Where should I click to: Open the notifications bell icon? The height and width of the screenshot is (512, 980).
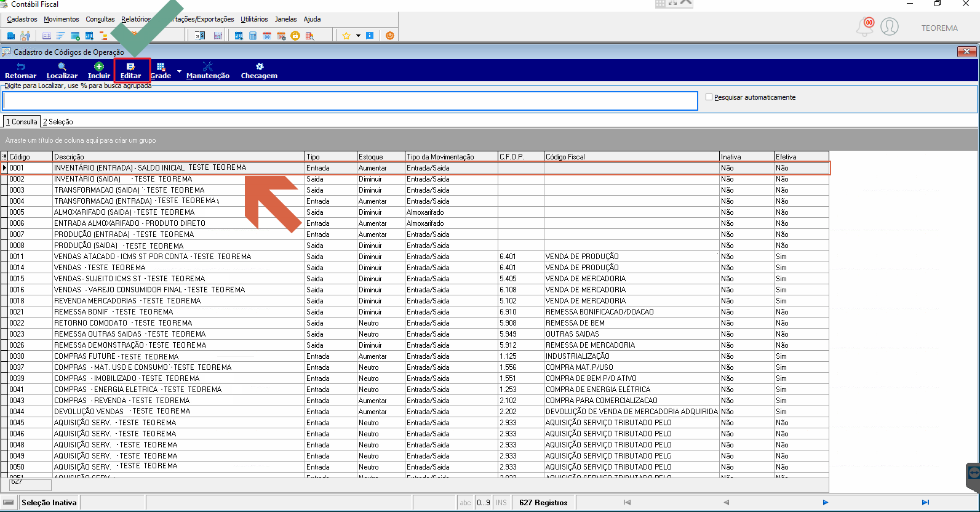point(866,26)
